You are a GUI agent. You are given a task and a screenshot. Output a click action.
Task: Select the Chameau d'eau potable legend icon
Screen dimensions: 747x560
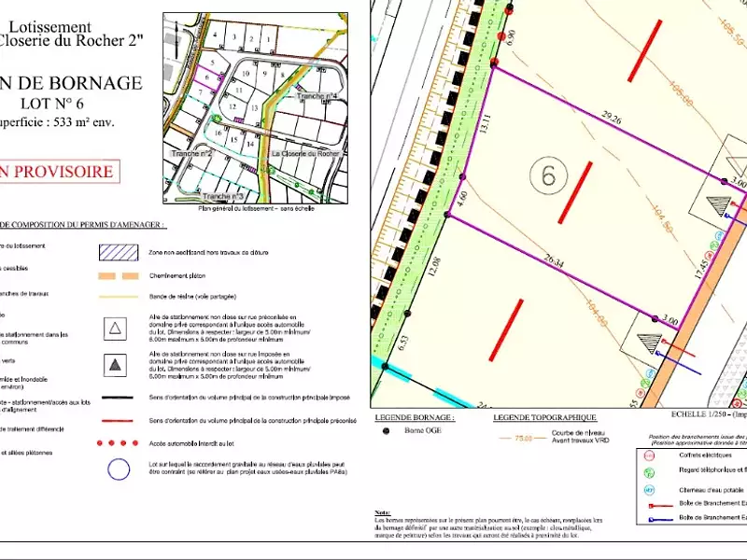649,489
